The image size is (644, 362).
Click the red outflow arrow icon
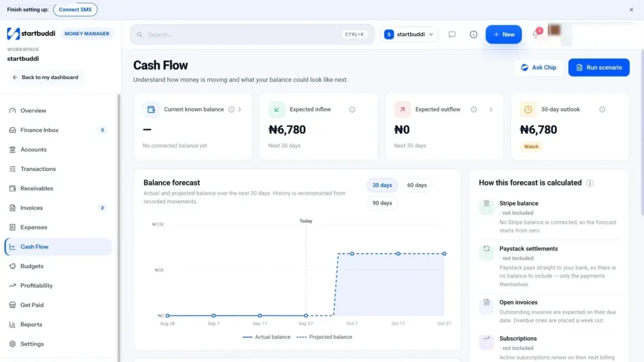click(x=402, y=109)
